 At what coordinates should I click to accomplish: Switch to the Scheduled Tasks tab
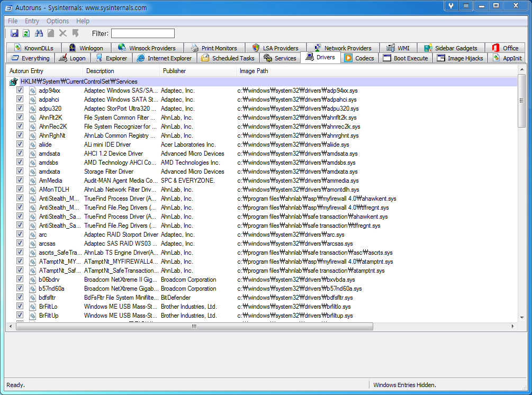pos(228,58)
